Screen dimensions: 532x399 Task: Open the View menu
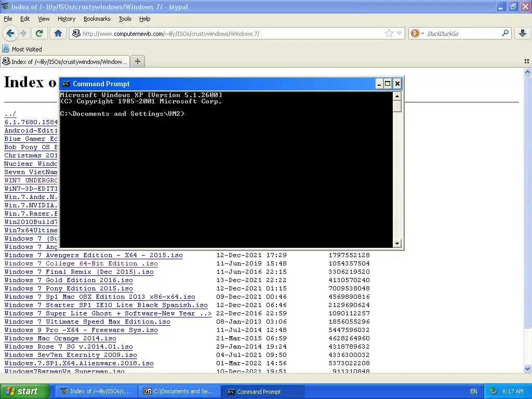(x=44, y=19)
